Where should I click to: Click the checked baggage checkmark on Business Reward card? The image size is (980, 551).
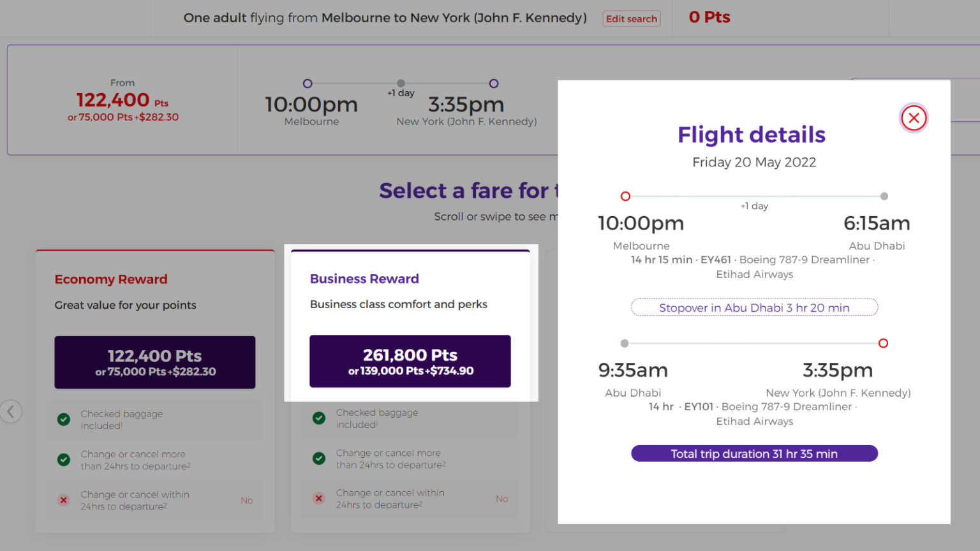(319, 418)
